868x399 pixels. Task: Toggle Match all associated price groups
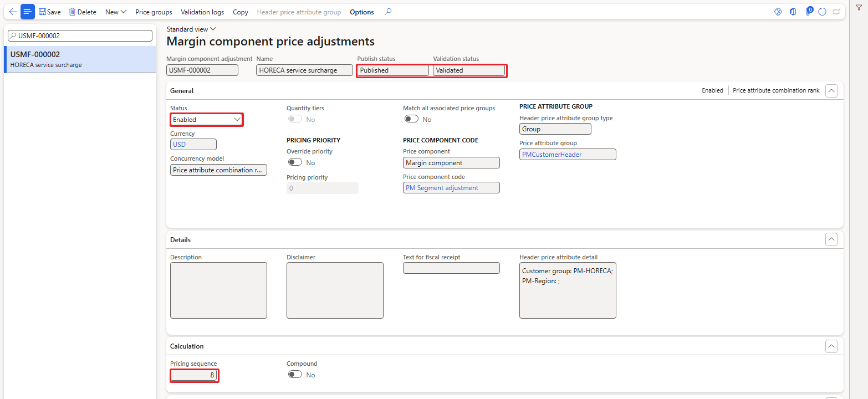pos(411,119)
